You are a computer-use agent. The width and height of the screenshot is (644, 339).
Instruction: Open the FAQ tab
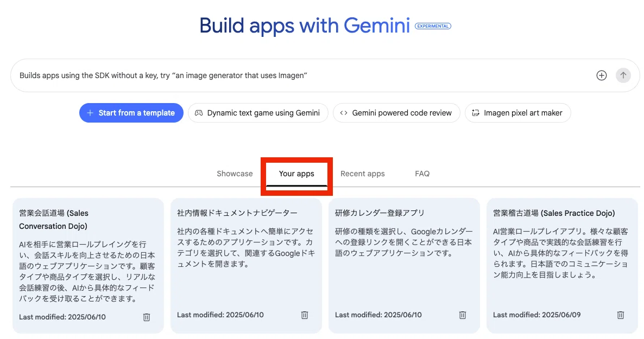422,174
